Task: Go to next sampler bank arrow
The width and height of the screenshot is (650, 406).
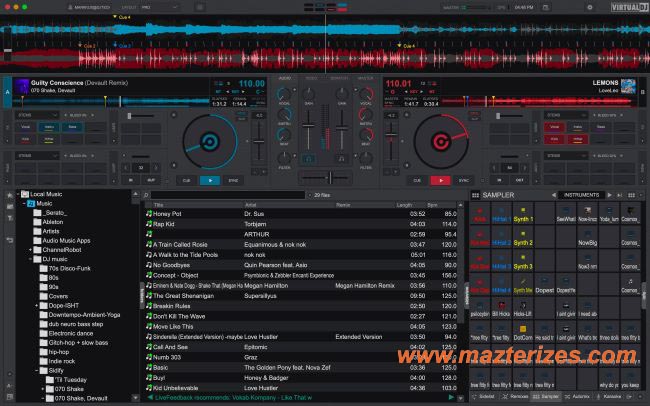Action: 609,195
